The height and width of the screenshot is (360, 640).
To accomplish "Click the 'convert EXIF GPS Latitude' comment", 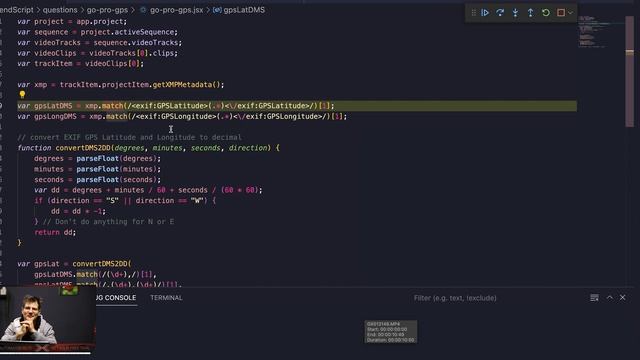I will [129, 138].
